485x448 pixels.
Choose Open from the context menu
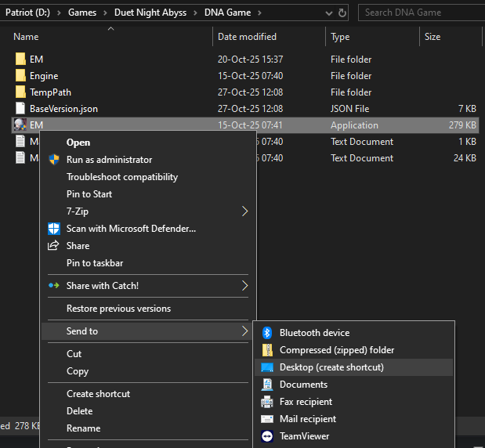[x=78, y=143]
